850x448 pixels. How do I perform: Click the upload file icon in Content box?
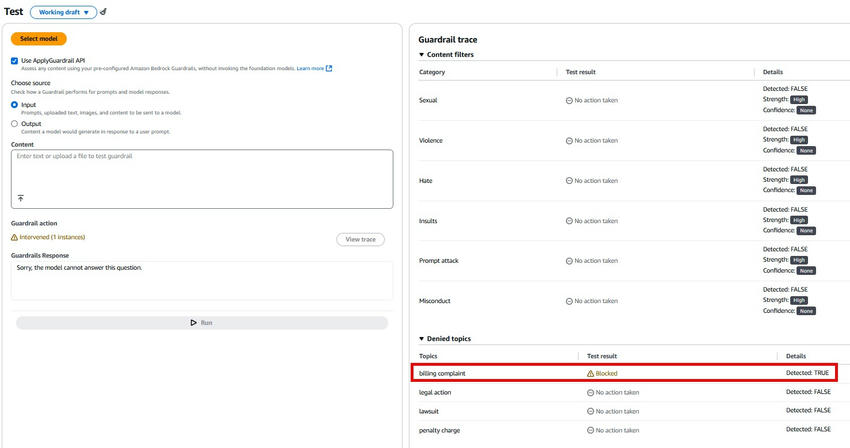(20, 199)
